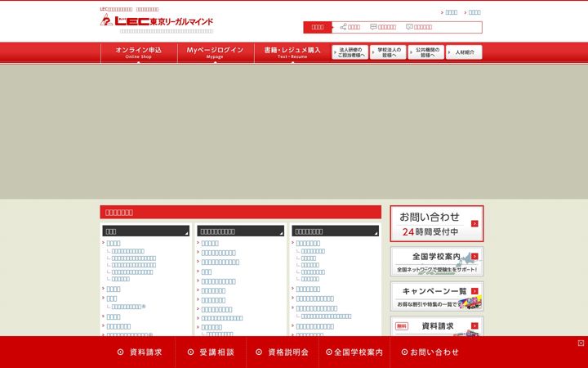Open the 資料請求 banner with the 無料 badge

coord(437,326)
